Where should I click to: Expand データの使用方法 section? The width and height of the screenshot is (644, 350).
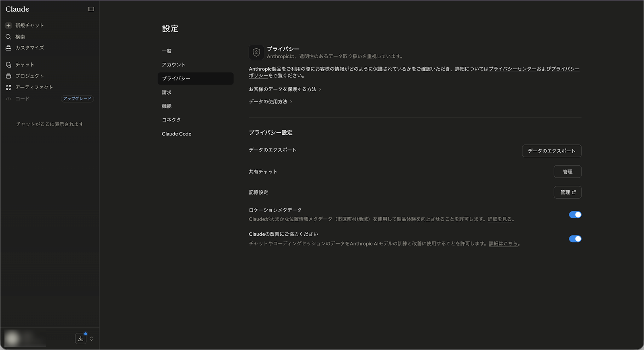pyautogui.click(x=270, y=102)
